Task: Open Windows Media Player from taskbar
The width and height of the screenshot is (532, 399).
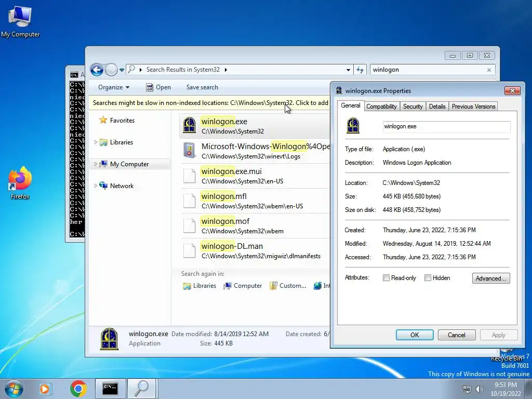Action: 45,389
